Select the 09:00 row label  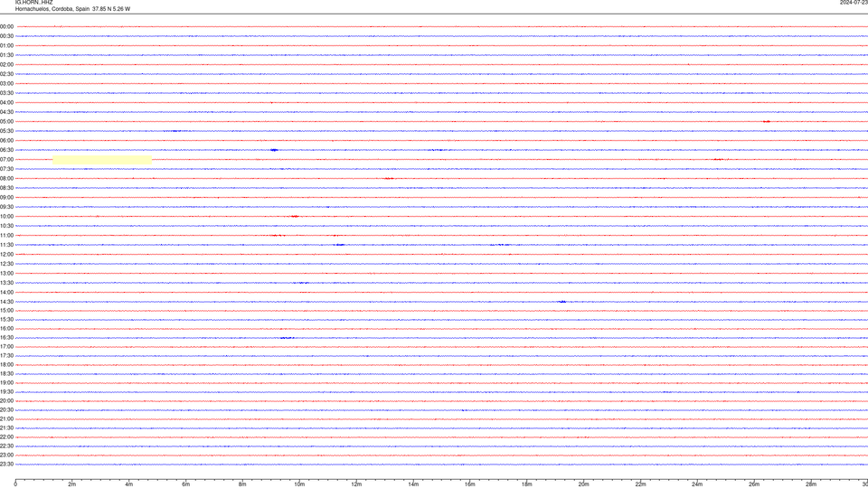pyautogui.click(x=6, y=198)
